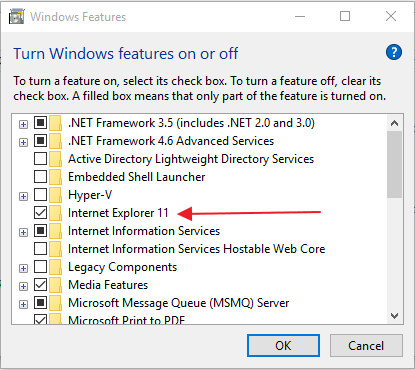
Task: Select '.NET Framework 3.5 (includes .NET 2.0 and 3.0)' text
Action: coord(191,123)
